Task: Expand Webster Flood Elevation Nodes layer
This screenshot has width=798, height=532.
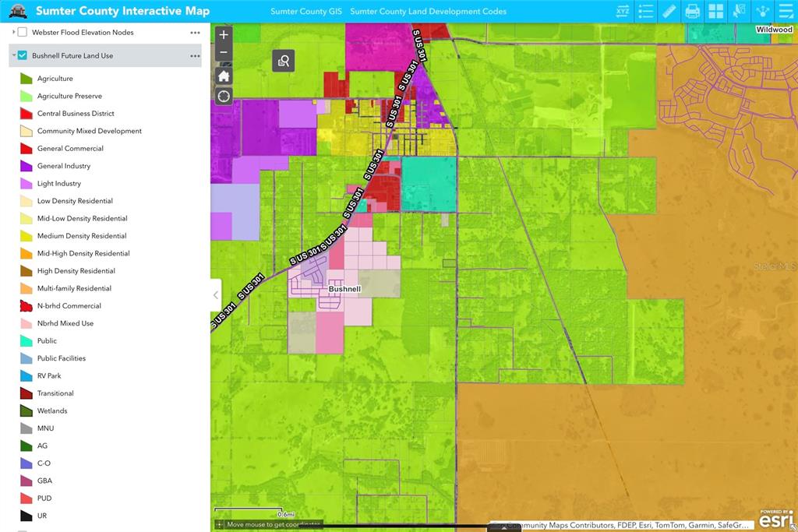Action: [x=13, y=33]
